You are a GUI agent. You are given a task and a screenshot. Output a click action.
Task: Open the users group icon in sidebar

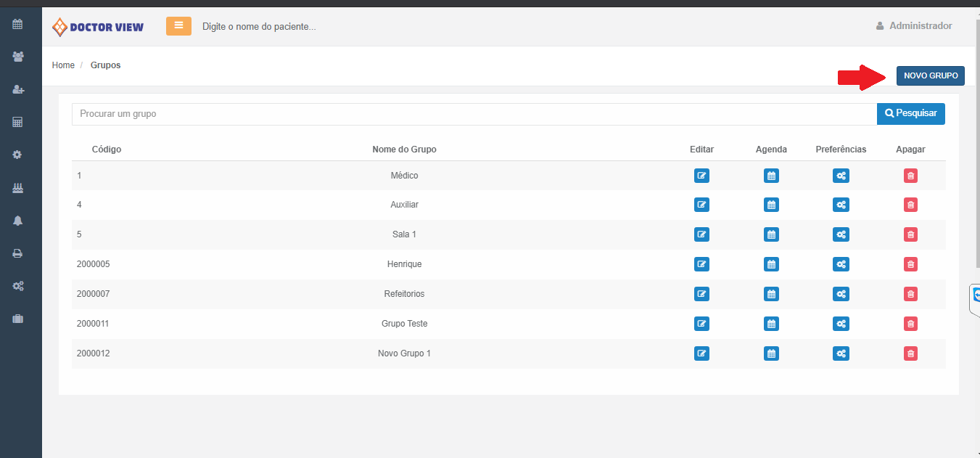(18, 57)
